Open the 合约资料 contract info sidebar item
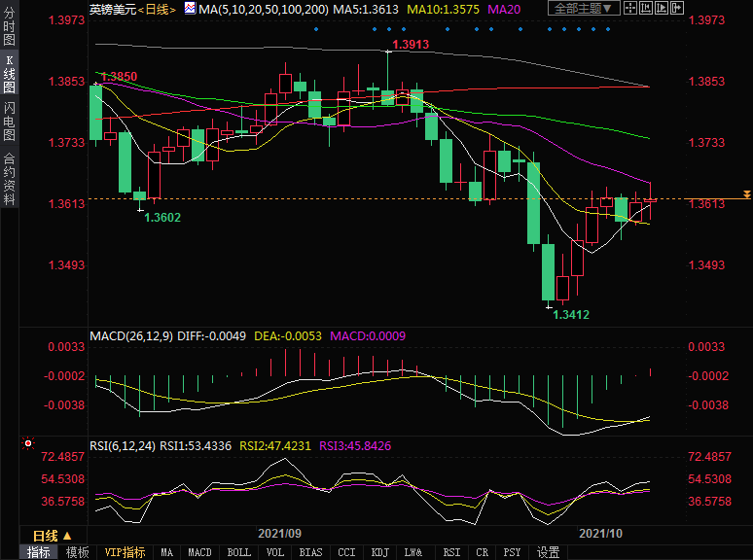Viewport: 753px width, 560px height. [10, 179]
